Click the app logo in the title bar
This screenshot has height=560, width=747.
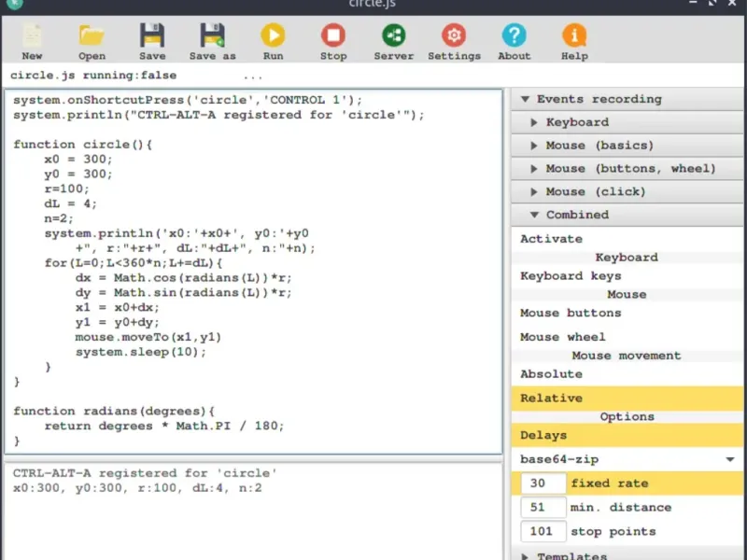[15, 4]
